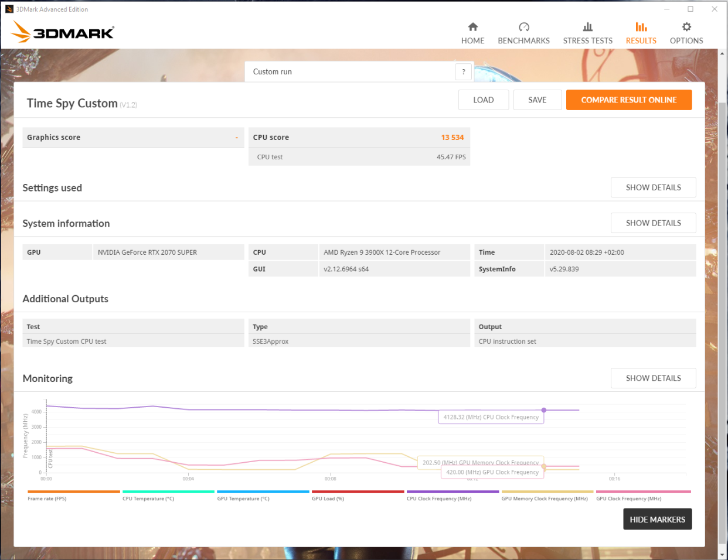Click the LOAD button
The width and height of the screenshot is (728, 560).
pos(484,100)
